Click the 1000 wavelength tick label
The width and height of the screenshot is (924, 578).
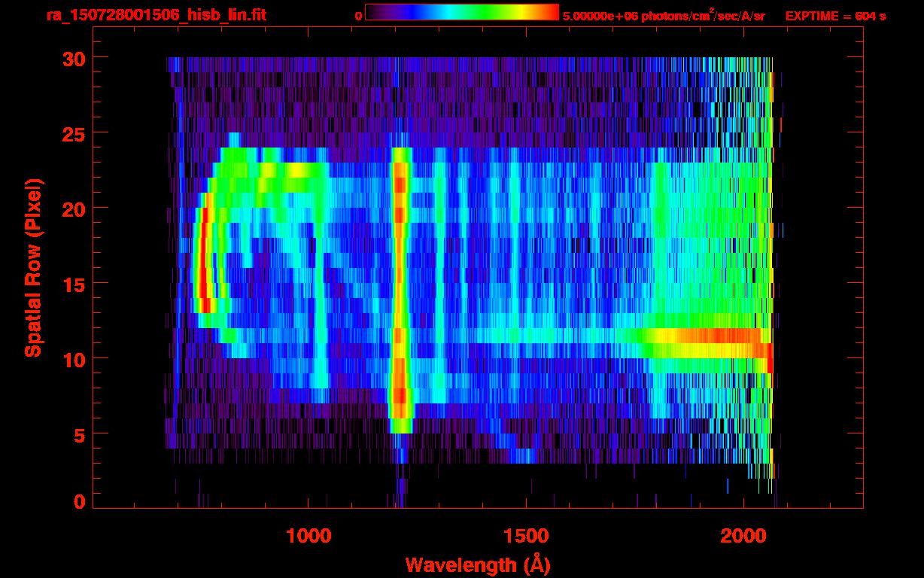click(x=309, y=536)
